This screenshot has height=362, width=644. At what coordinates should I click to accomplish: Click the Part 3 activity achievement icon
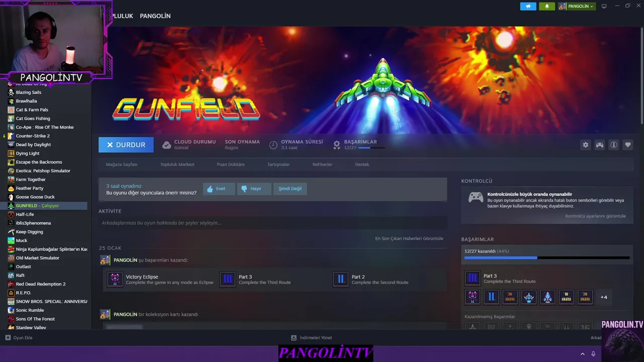pyautogui.click(x=228, y=279)
